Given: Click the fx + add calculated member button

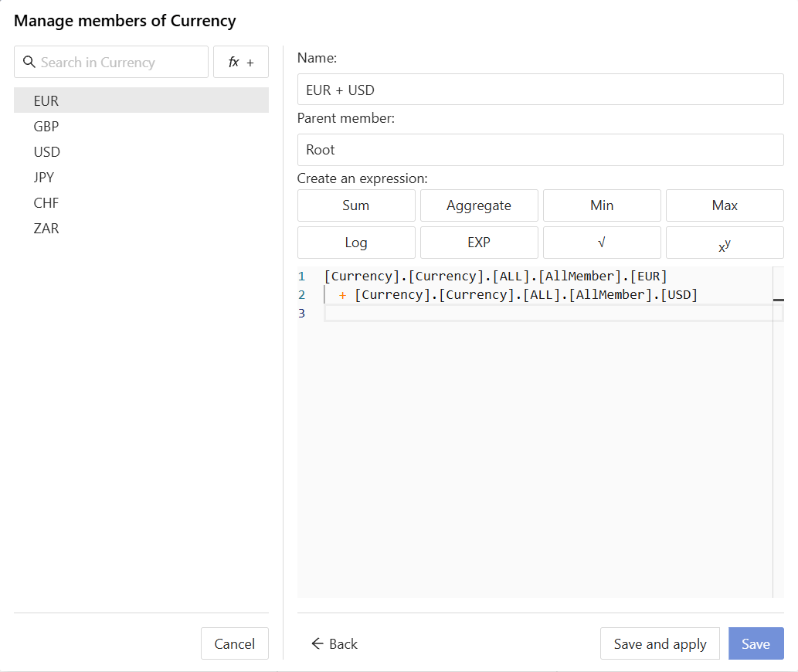Looking at the screenshot, I should (241, 62).
